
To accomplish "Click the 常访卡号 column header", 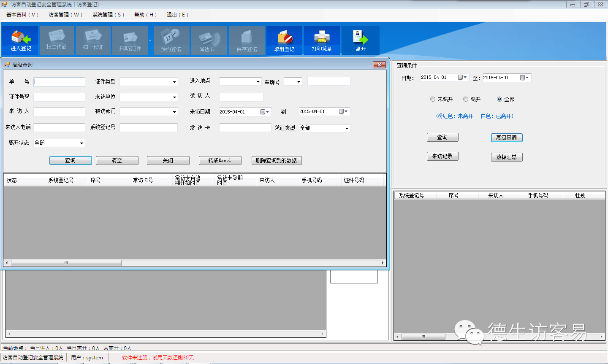I will 151,180.
